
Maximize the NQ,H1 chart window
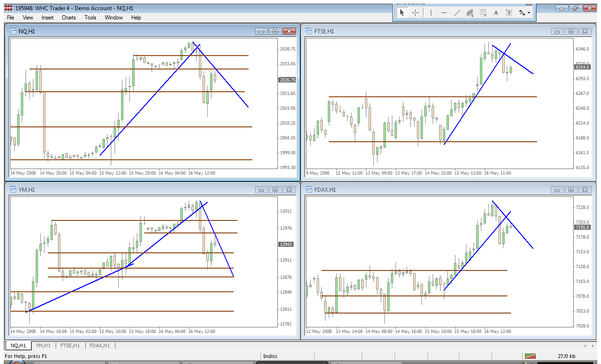click(x=275, y=31)
